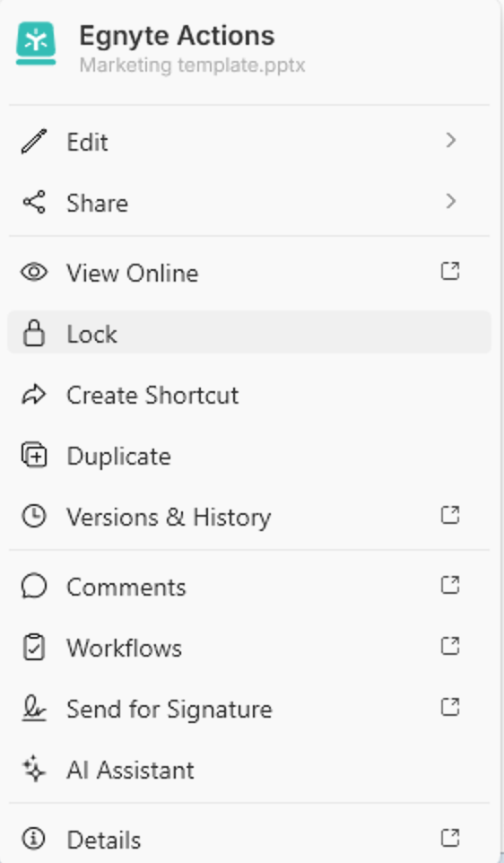Image resolution: width=504 pixels, height=863 pixels.
Task: Click Marketing template.pptx file name subtitle
Action: pos(192,65)
